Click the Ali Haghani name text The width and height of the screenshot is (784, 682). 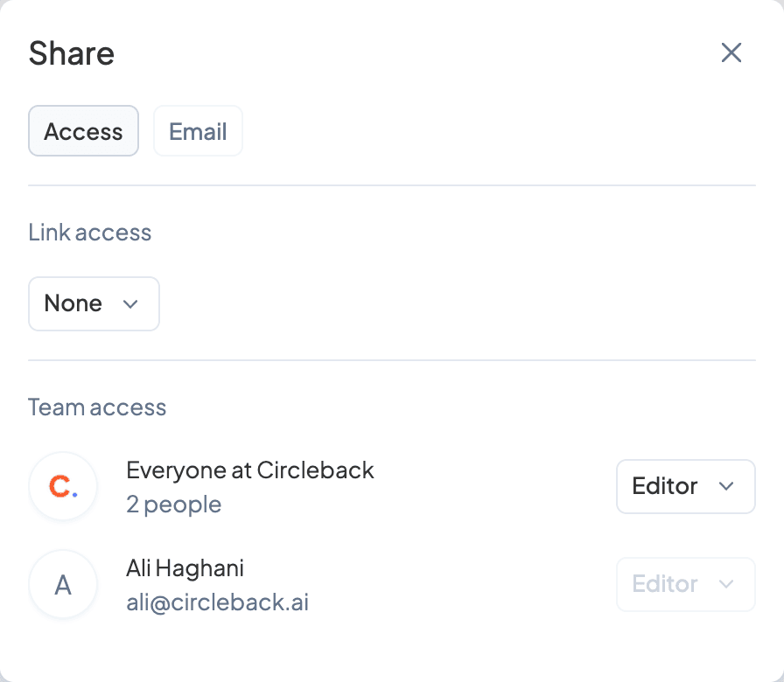pyautogui.click(x=185, y=568)
